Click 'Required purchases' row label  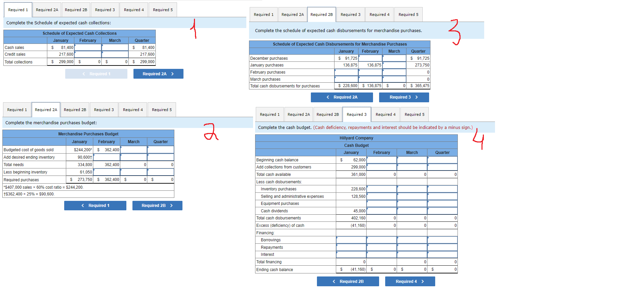(x=21, y=180)
